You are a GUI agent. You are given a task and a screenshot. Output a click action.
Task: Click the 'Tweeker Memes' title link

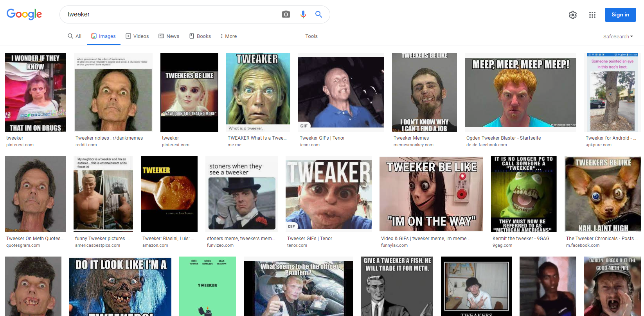pyautogui.click(x=411, y=138)
